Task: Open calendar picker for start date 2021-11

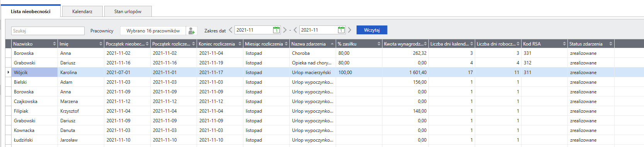Action: pos(276,30)
